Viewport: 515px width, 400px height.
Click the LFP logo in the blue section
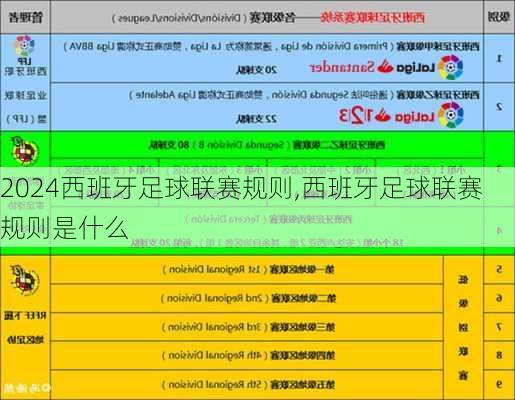24,50
